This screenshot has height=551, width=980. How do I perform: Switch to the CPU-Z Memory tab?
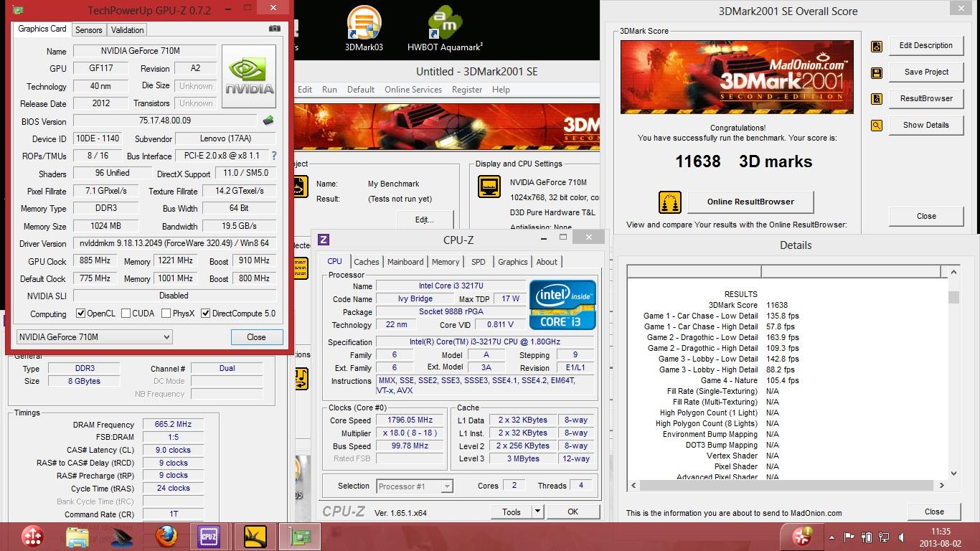[x=446, y=262]
